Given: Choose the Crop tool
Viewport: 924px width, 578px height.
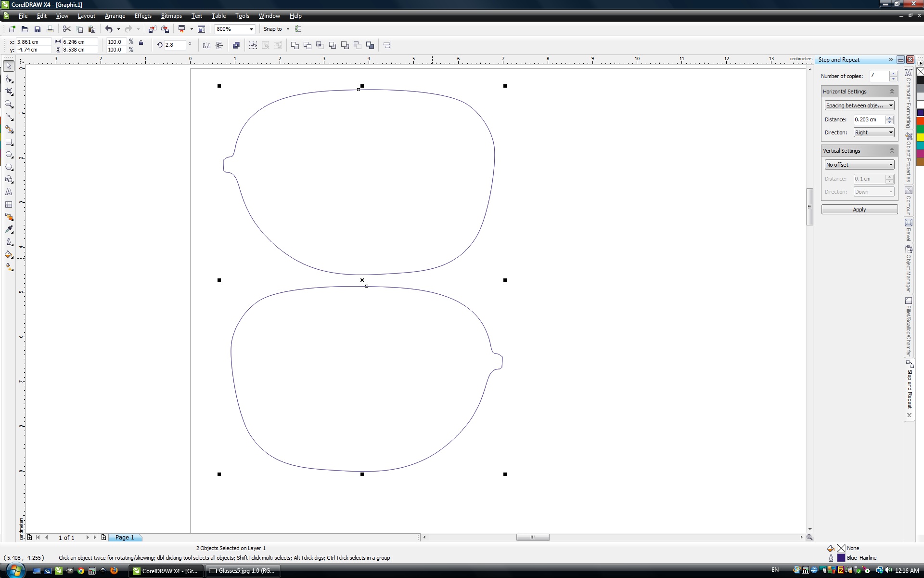Looking at the screenshot, I should tap(9, 92).
